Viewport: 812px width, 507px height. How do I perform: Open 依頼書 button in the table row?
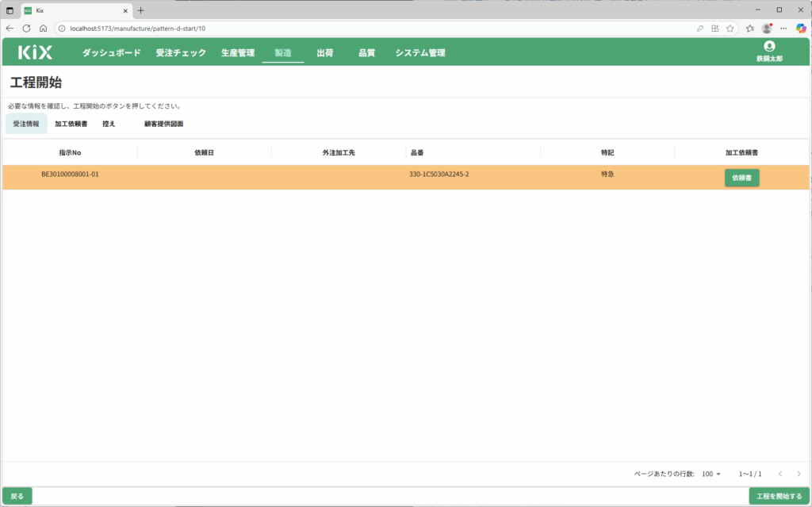[741, 178]
